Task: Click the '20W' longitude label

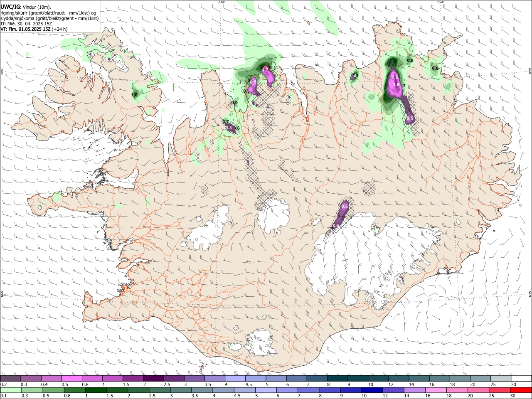Action: pyautogui.click(x=221, y=2)
